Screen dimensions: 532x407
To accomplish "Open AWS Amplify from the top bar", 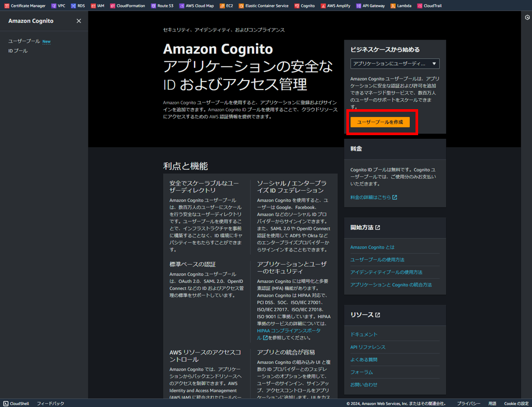I will pyautogui.click(x=336, y=6).
